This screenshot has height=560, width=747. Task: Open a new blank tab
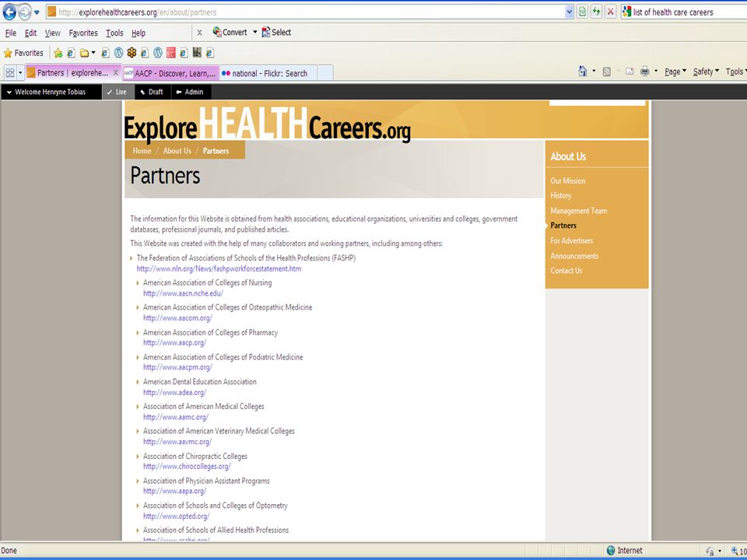coord(325,73)
